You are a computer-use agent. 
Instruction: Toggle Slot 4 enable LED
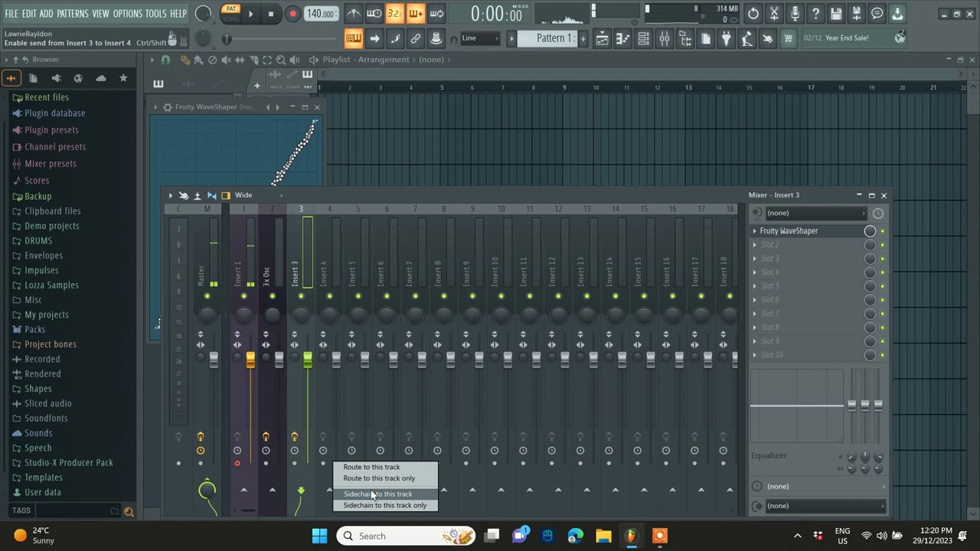point(882,272)
